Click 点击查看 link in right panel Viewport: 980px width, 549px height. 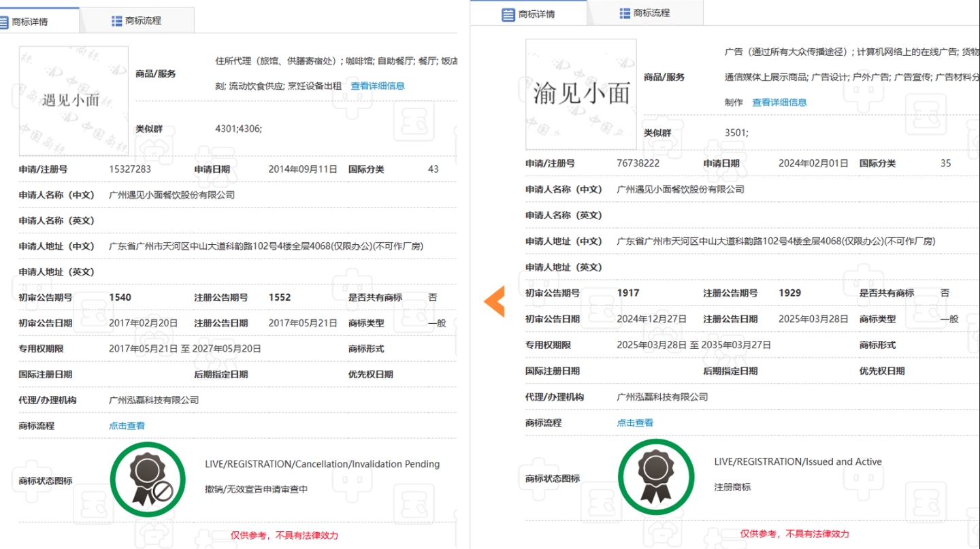coord(635,422)
